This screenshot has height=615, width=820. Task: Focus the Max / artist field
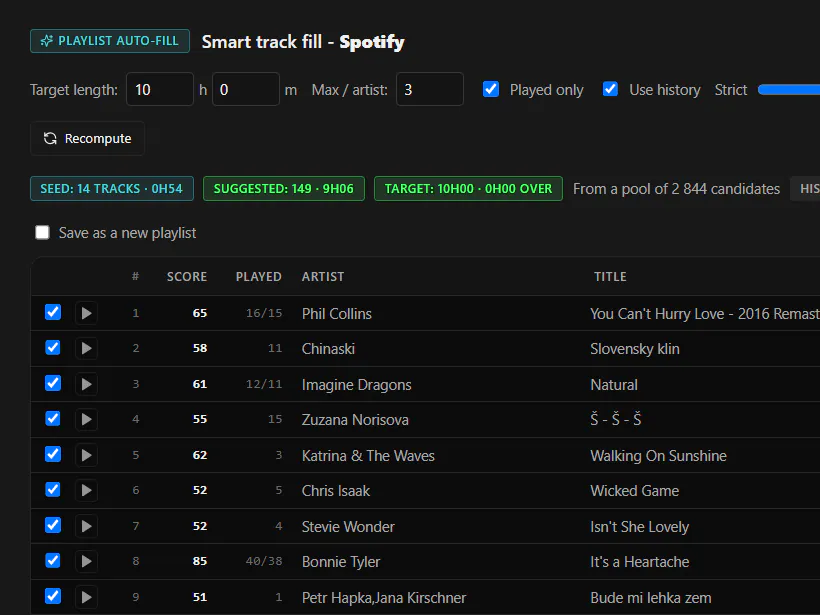(x=430, y=89)
